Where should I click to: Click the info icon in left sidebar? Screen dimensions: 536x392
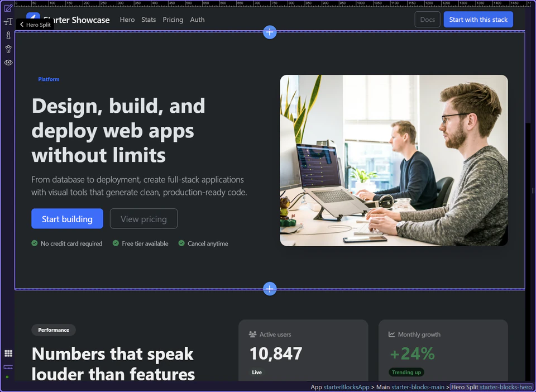pyautogui.click(x=8, y=35)
